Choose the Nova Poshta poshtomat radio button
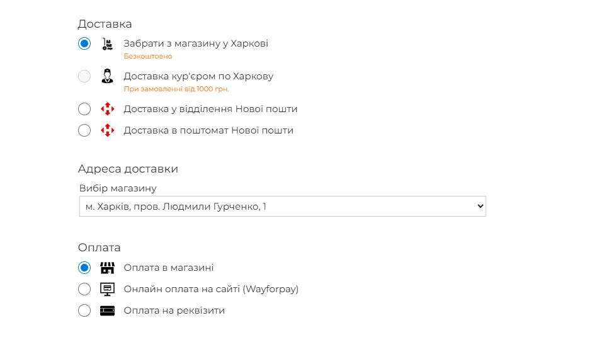This screenshot has height=364, width=604. (84, 130)
